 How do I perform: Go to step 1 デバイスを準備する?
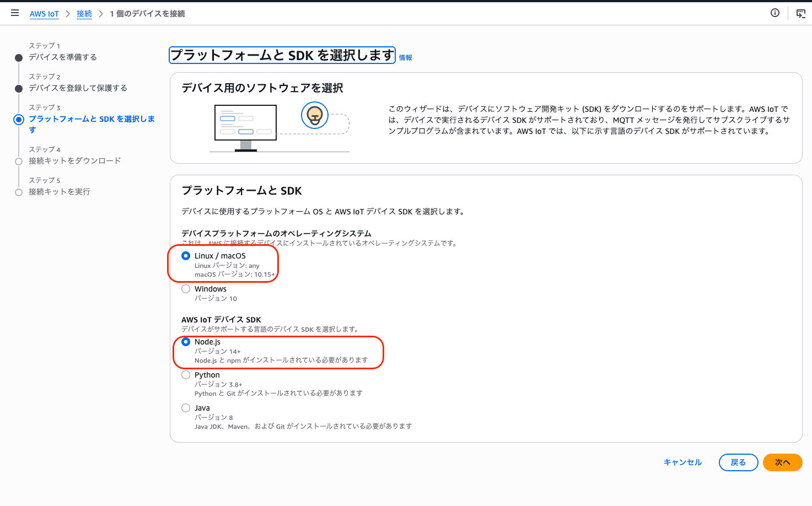click(63, 57)
